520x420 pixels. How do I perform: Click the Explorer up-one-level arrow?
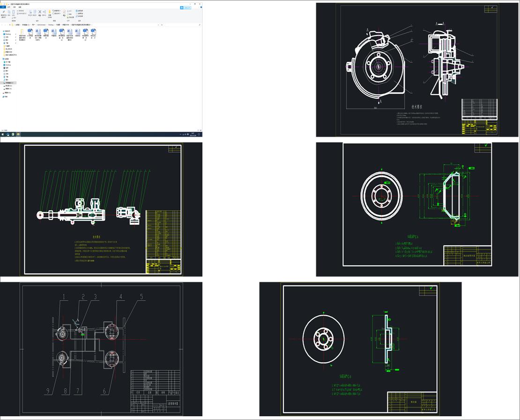[x=10, y=25]
